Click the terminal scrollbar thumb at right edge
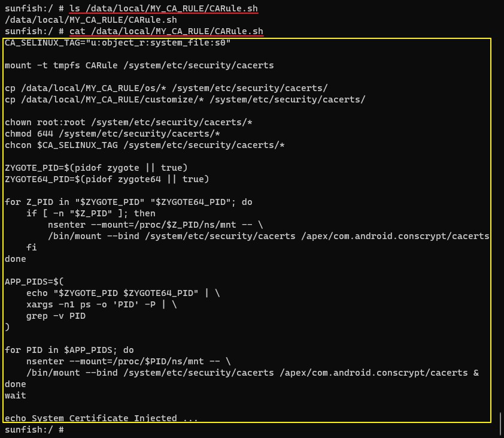The height and width of the screenshot is (438, 504). tap(500, 423)
